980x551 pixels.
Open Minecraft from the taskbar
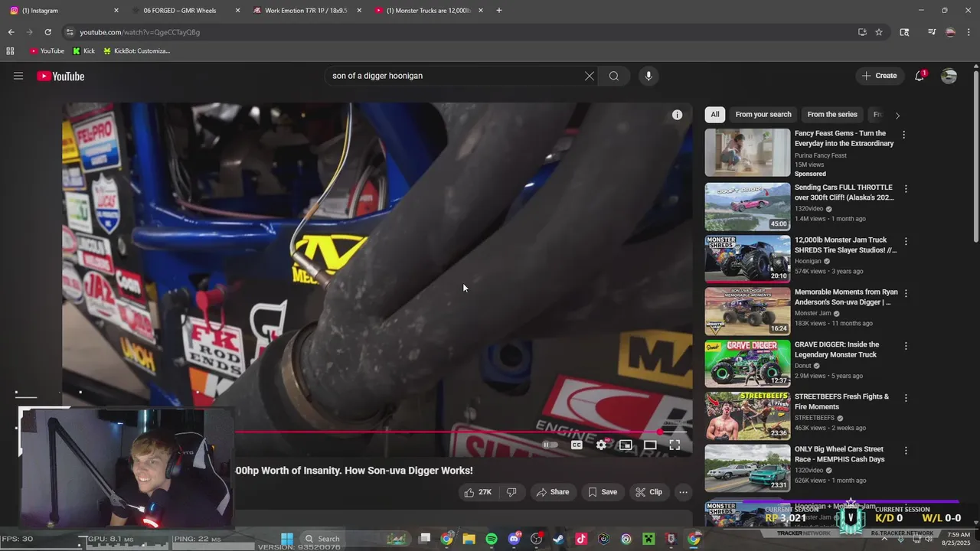648,539
